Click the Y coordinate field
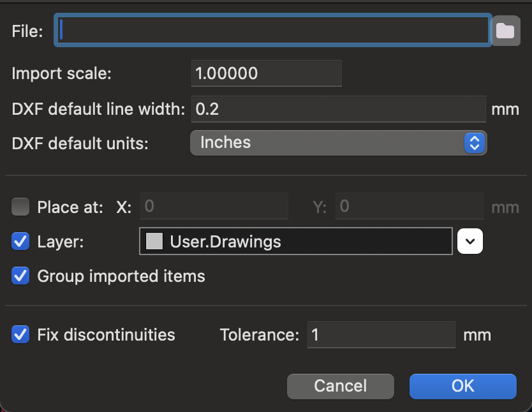 [x=409, y=207]
